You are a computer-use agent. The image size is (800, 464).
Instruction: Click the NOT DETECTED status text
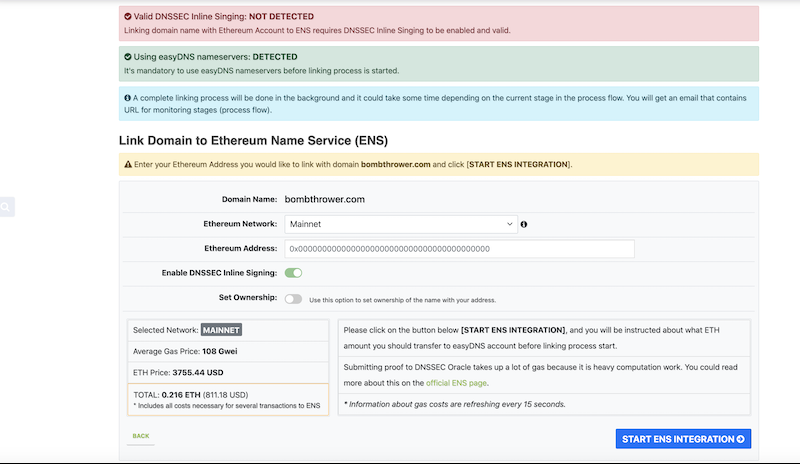(x=281, y=16)
